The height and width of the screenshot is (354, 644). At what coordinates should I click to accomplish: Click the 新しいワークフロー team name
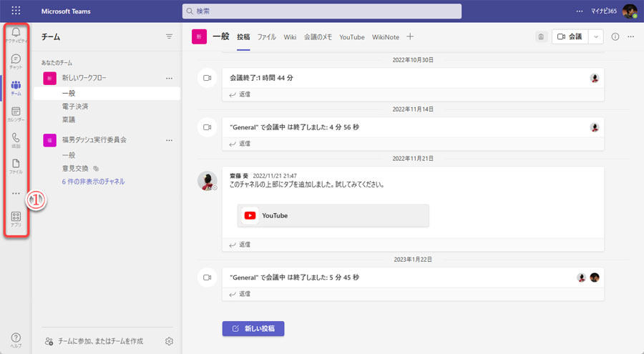coord(84,78)
